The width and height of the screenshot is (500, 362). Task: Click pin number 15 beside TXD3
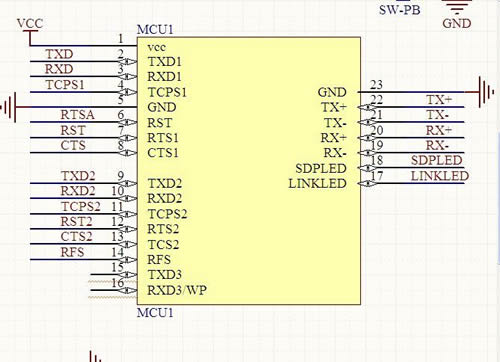point(118,267)
